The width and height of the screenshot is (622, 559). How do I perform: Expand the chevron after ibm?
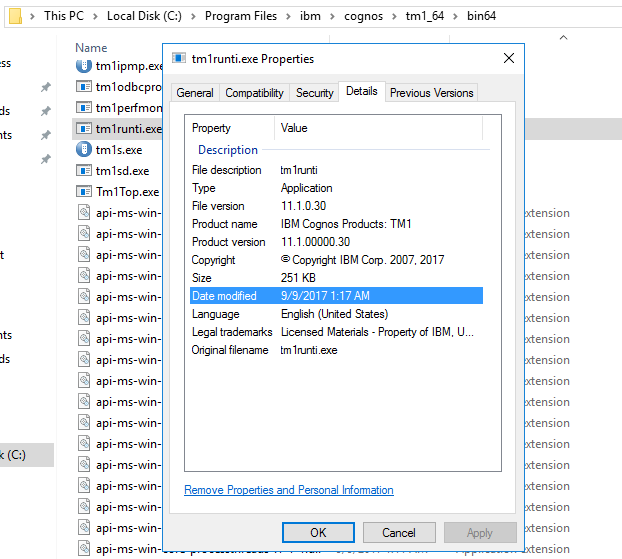pos(332,16)
